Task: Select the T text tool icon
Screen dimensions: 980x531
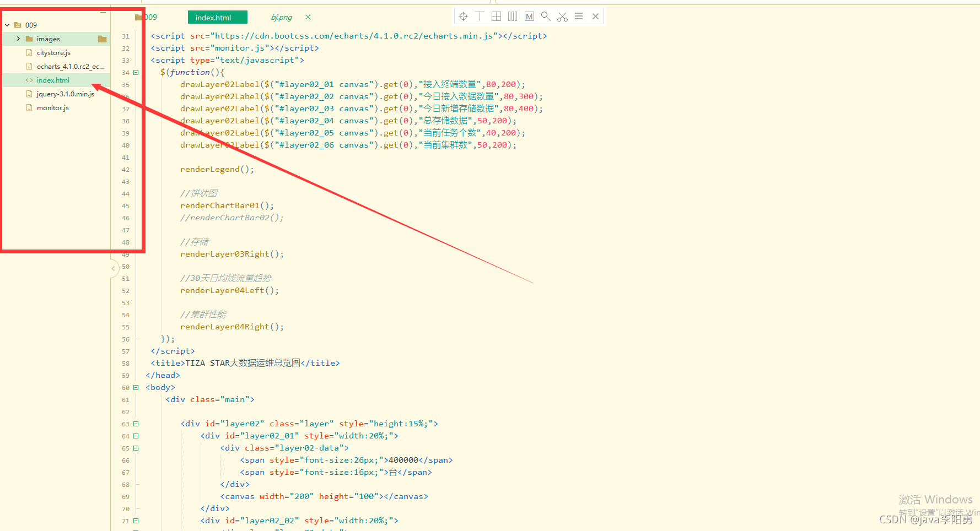Action: (480, 17)
